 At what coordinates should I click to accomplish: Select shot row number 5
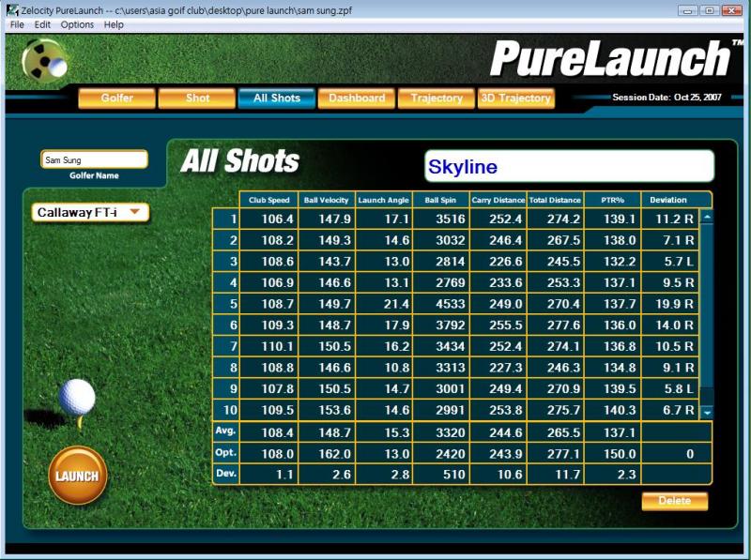coord(225,304)
